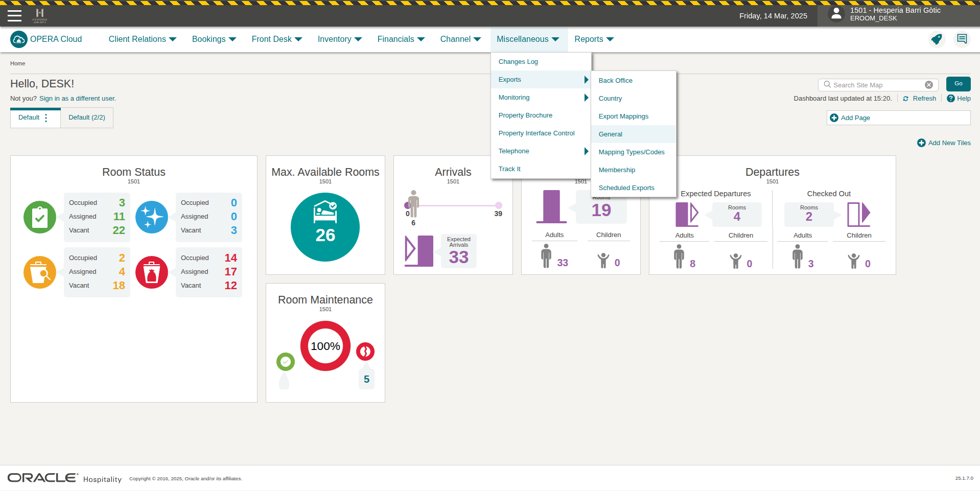Open the hamburger navigation menu
The width and height of the screenshot is (980, 491).
[14, 16]
